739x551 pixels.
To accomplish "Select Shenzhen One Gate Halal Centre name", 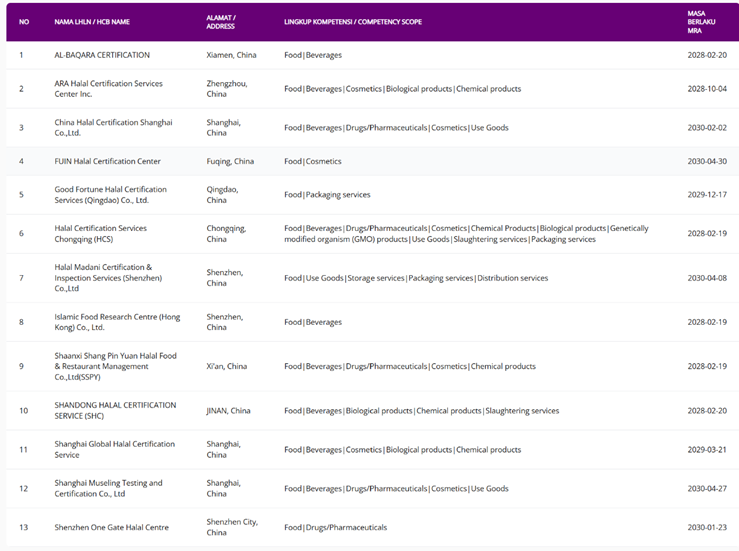I will pos(111,527).
